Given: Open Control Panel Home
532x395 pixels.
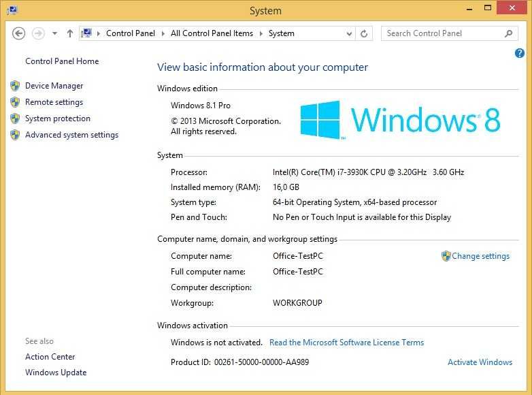Looking at the screenshot, I should point(62,61).
